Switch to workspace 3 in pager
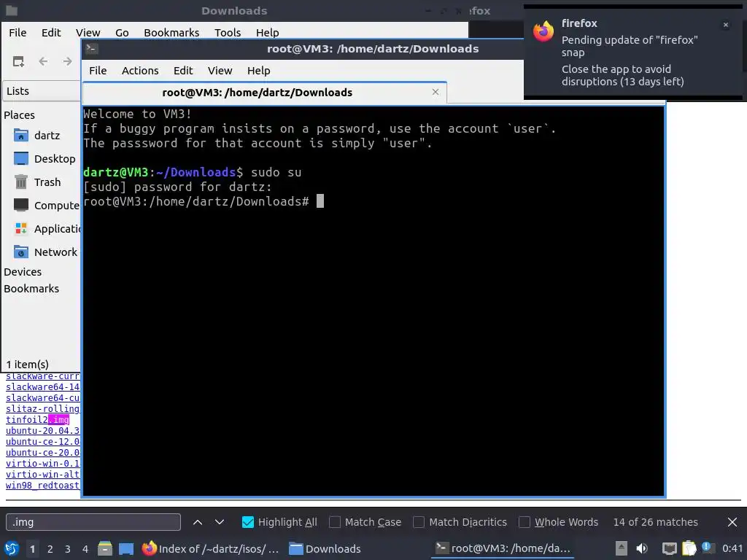Image resolution: width=747 pixels, height=560 pixels. 68,549
